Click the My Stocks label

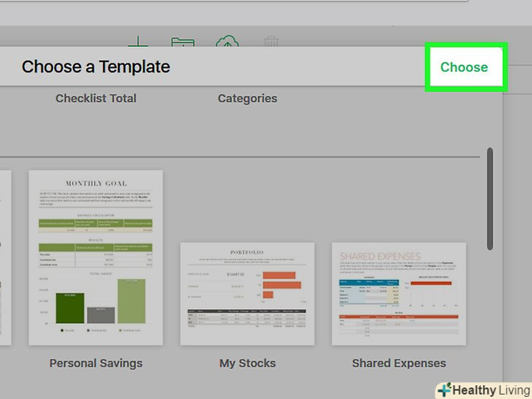click(x=247, y=363)
